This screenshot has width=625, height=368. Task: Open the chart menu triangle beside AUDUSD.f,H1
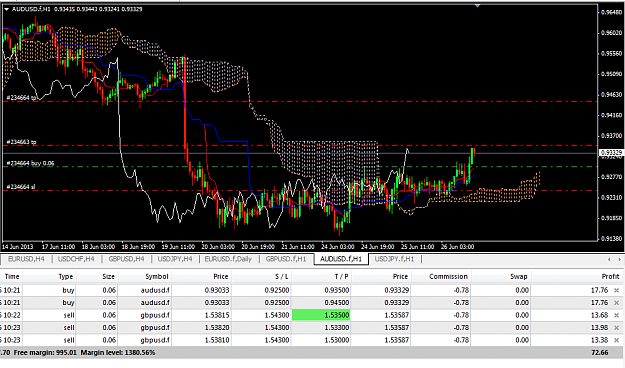[x=6, y=9]
